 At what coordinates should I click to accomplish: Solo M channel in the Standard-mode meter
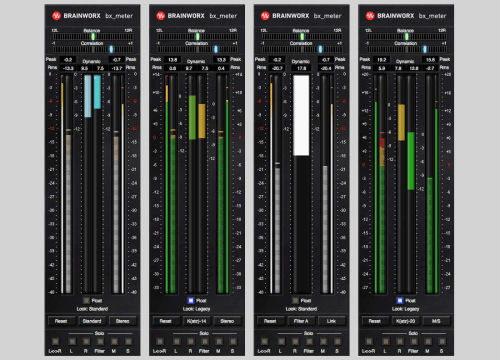pos(114,341)
